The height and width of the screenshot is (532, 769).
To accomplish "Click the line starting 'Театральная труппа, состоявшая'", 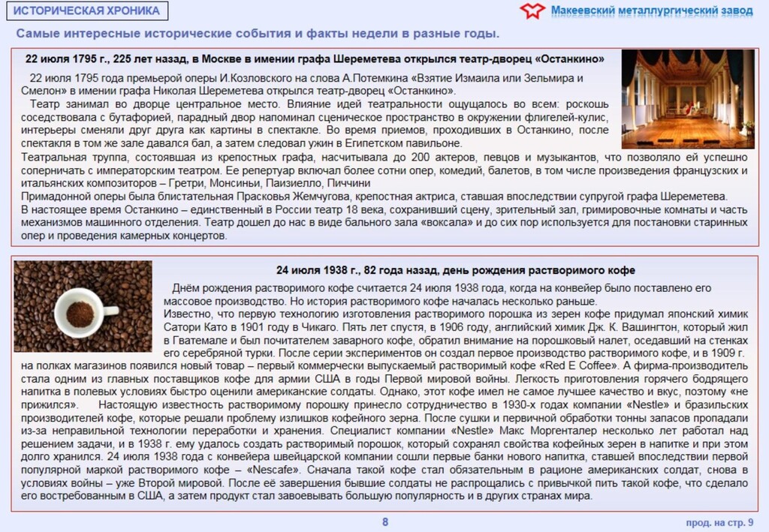I will pyautogui.click(x=384, y=158).
